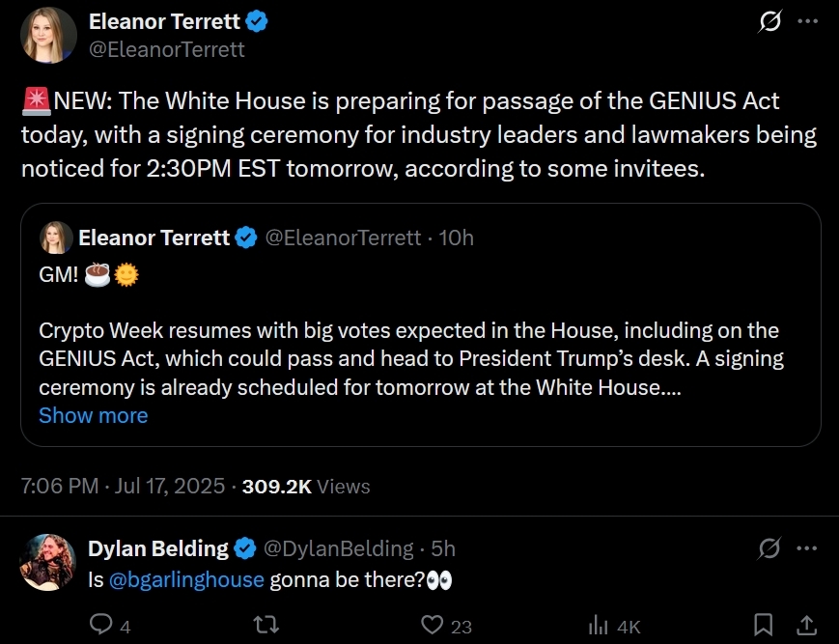Open the @bgarlinghouse mention
The width and height of the screenshot is (839, 644).
coord(186,580)
